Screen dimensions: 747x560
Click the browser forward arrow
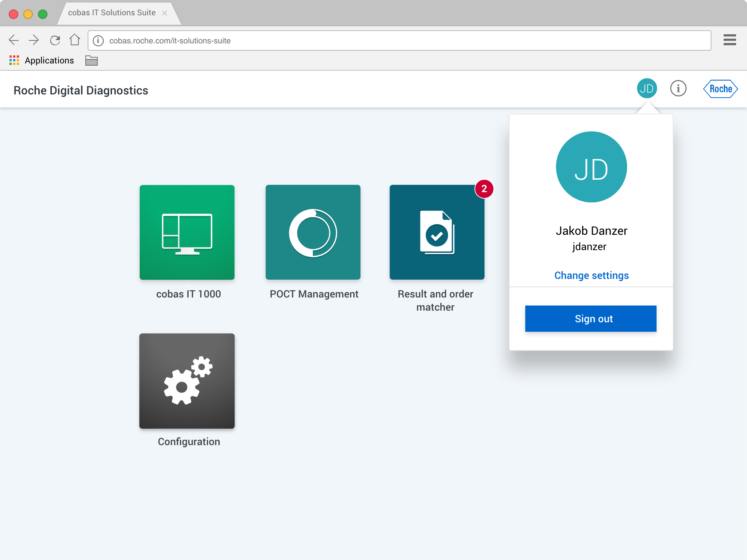click(x=34, y=40)
